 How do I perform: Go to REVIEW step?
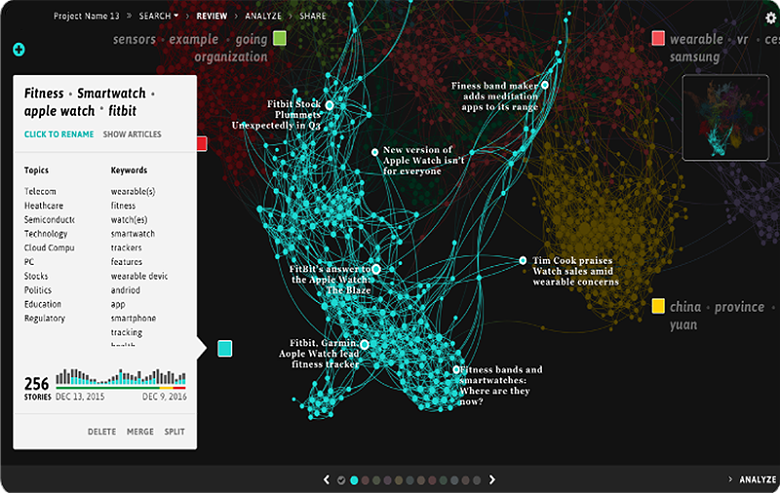pos(211,16)
